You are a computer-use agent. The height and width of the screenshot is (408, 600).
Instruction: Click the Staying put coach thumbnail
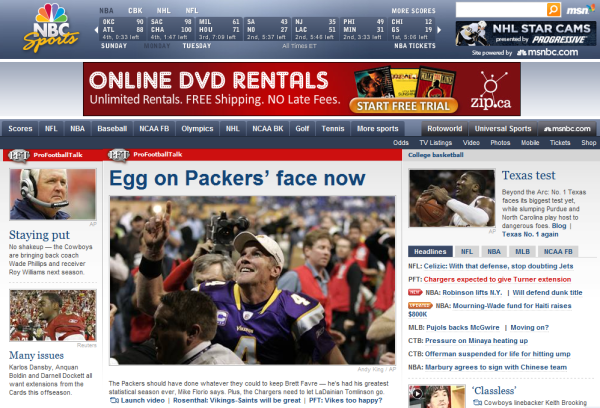click(x=53, y=194)
